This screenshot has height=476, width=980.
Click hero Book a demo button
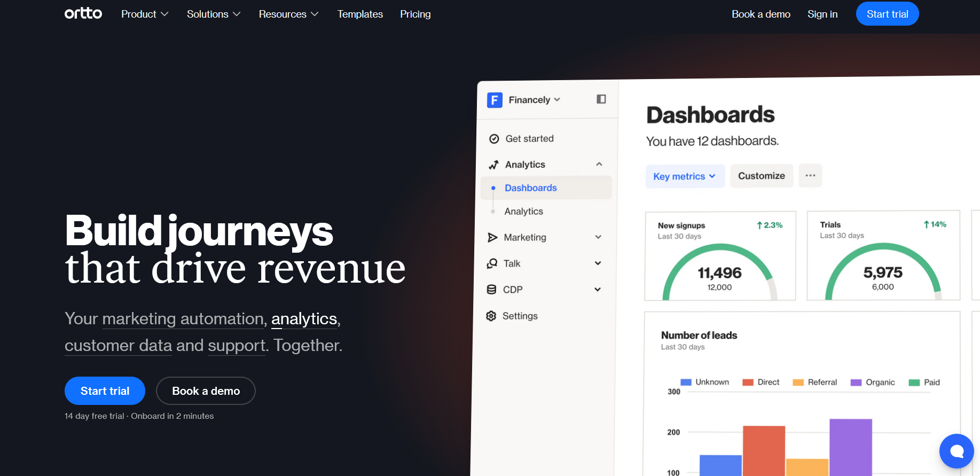(206, 391)
